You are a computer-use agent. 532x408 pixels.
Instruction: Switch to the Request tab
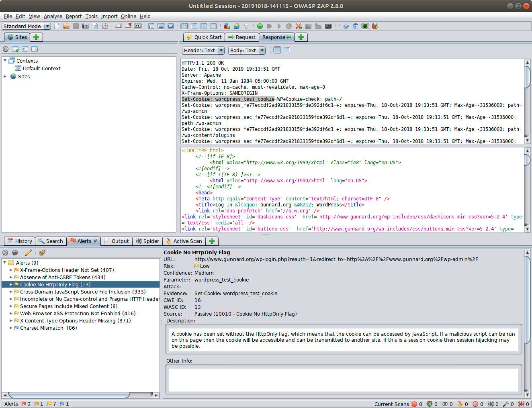(x=241, y=37)
